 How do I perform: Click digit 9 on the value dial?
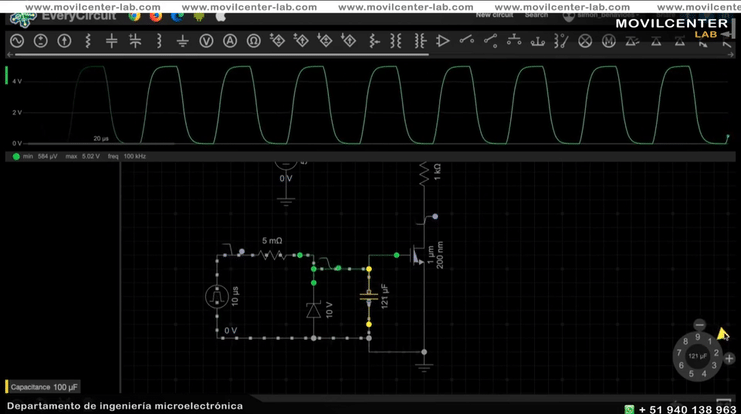(x=698, y=337)
